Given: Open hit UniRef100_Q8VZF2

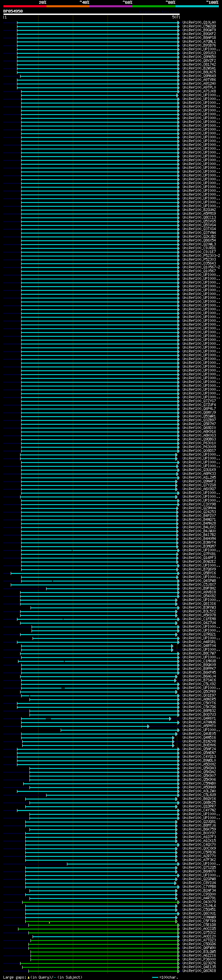Looking at the screenshot, I should pyautogui.click(x=199, y=60).
